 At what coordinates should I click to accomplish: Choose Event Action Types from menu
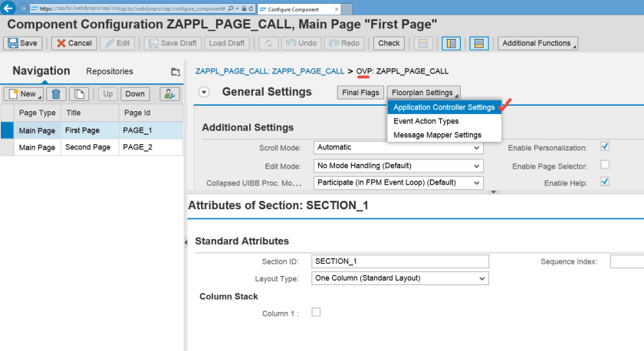pyautogui.click(x=426, y=121)
